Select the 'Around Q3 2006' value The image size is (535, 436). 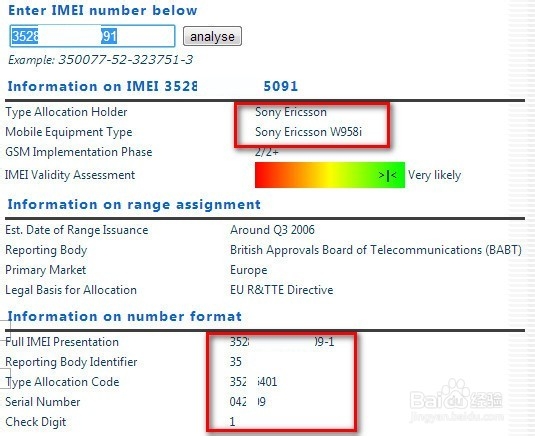(272, 230)
